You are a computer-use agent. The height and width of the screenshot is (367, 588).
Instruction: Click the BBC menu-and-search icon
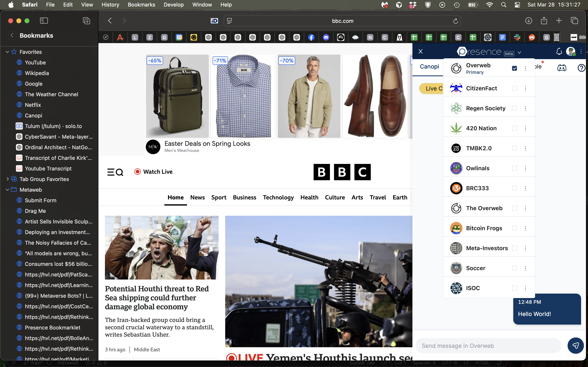[x=115, y=172]
